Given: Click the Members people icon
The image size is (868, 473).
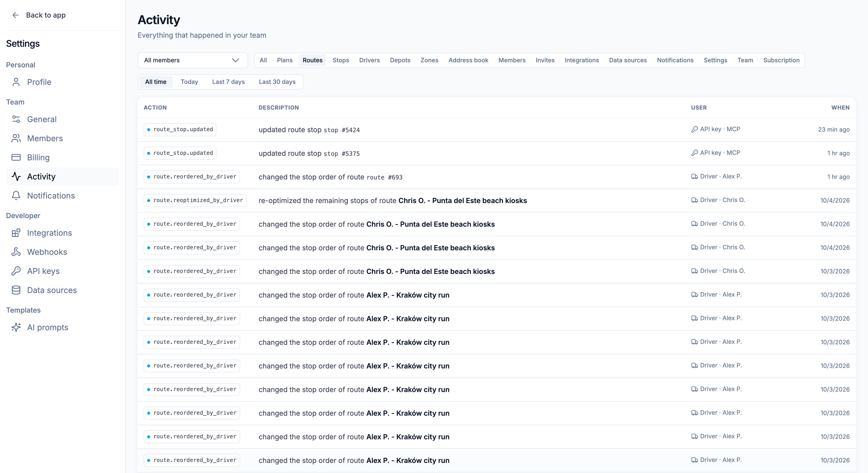Looking at the screenshot, I should pos(16,138).
